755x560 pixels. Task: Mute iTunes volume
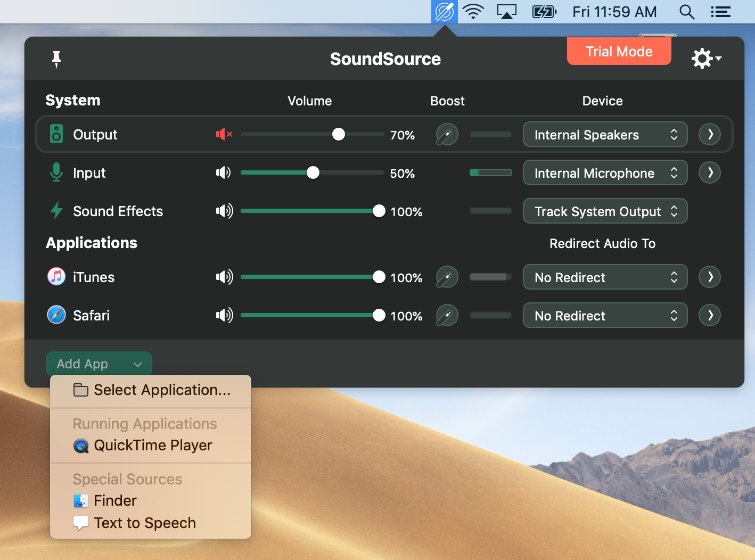click(x=224, y=277)
